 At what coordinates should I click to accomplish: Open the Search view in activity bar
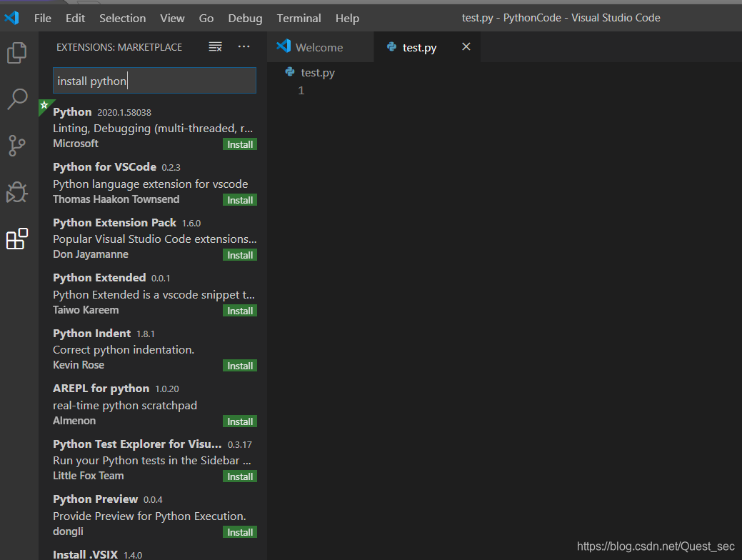tap(17, 99)
